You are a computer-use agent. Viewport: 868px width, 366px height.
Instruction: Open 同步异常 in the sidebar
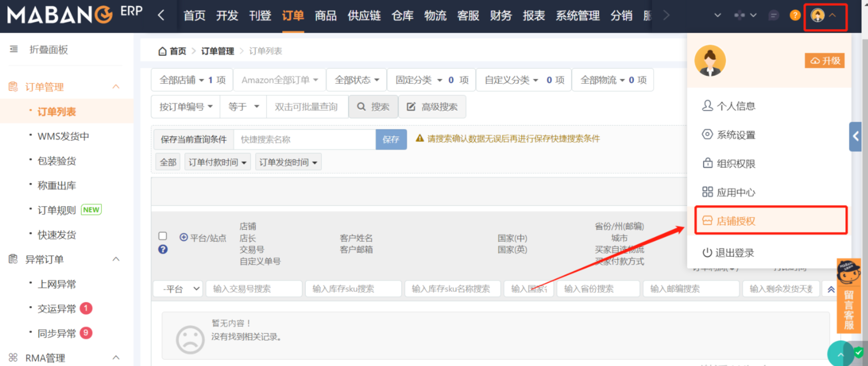(x=57, y=333)
